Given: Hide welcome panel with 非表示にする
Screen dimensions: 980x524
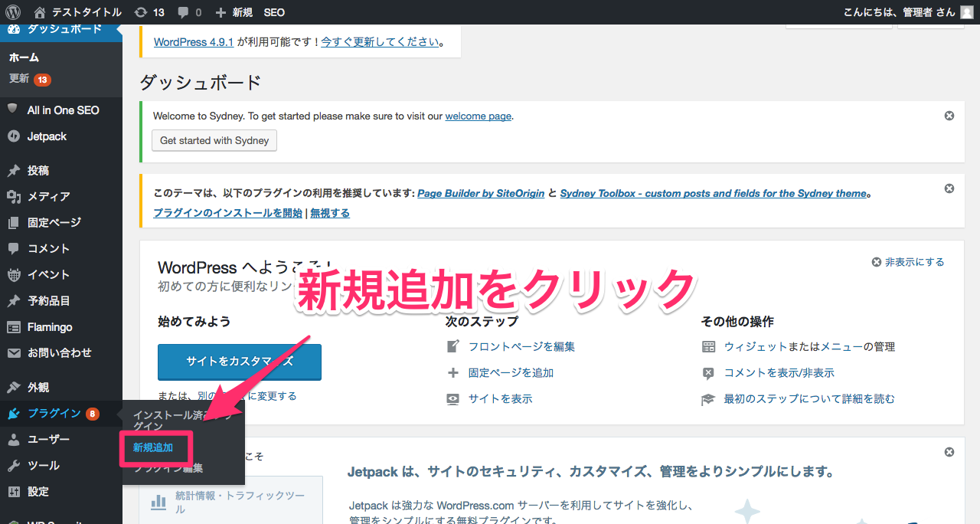Looking at the screenshot, I should (x=908, y=262).
